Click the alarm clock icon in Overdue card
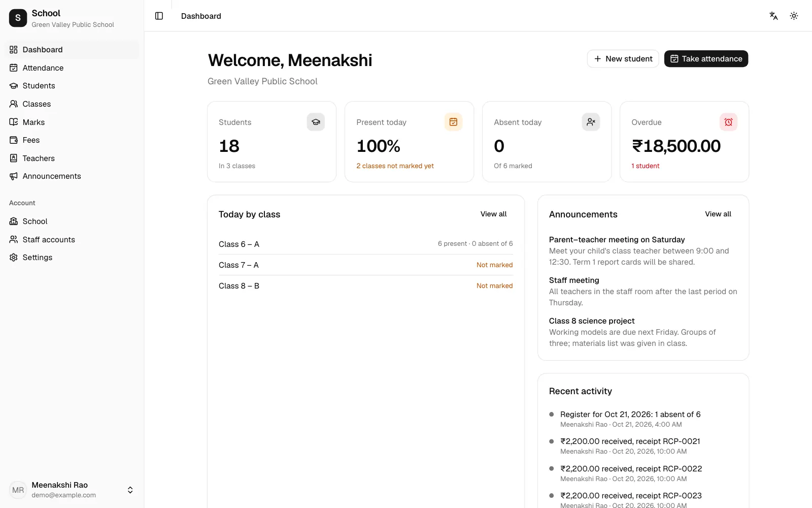Screen dimensions: 812x508 pyautogui.click(x=728, y=122)
